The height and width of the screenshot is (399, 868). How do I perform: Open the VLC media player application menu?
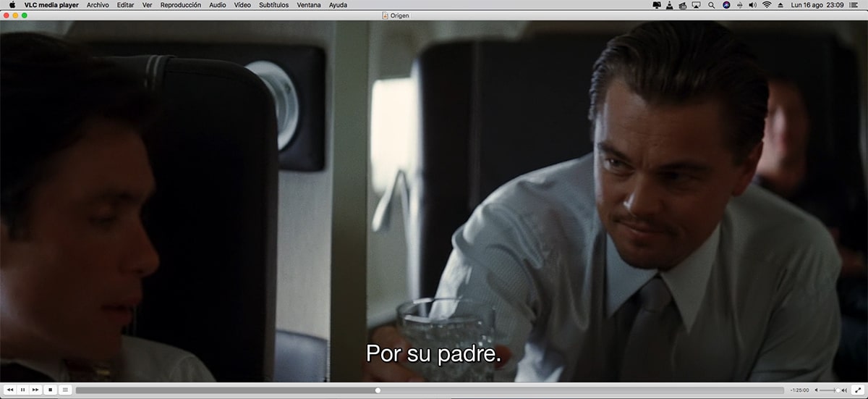pos(51,4)
